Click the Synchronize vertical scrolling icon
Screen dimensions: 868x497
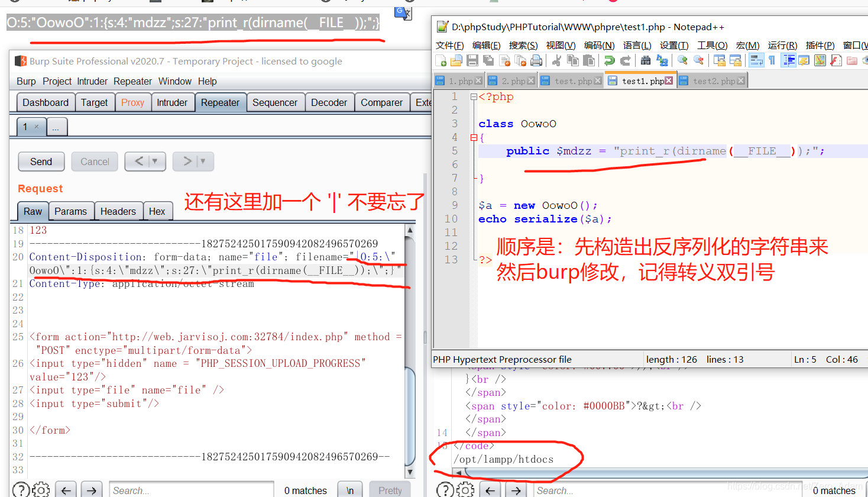coord(719,60)
